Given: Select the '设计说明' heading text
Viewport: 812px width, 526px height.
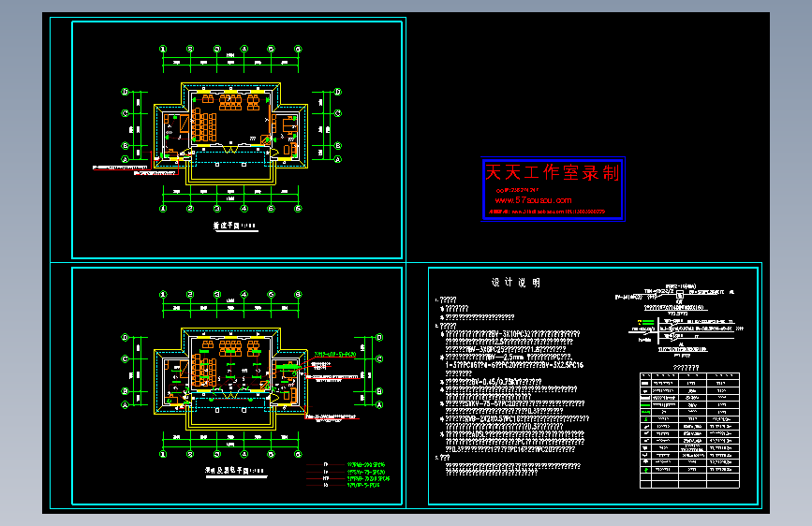Looking at the screenshot, I should pos(515,283).
